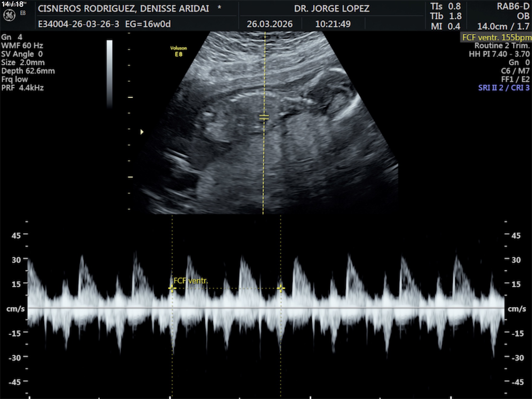
Task: Select the left FCF ventr. caliper cross
Action: pyautogui.click(x=172, y=288)
